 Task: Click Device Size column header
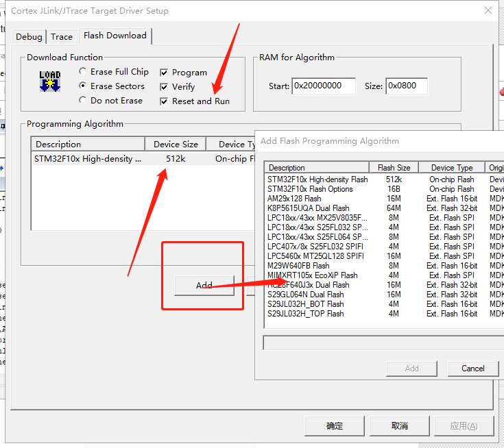(x=176, y=144)
